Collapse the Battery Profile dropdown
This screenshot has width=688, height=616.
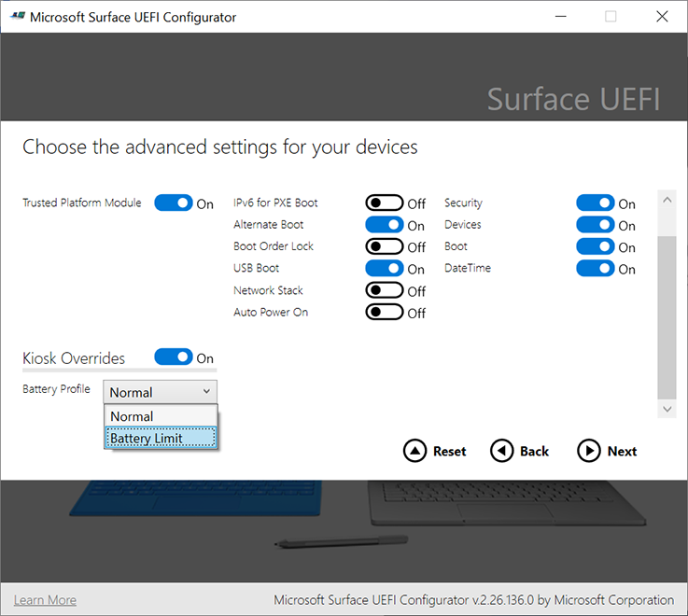pyautogui.click(x=161, y=392)
